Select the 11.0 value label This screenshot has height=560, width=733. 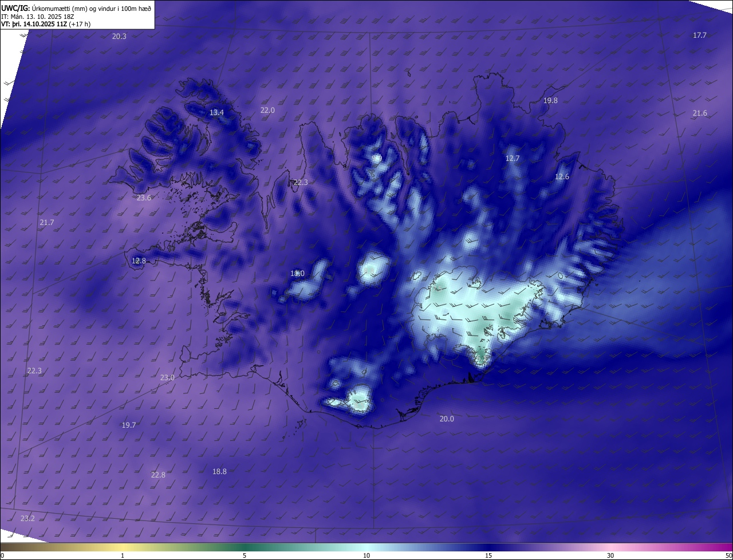point(297,274)
